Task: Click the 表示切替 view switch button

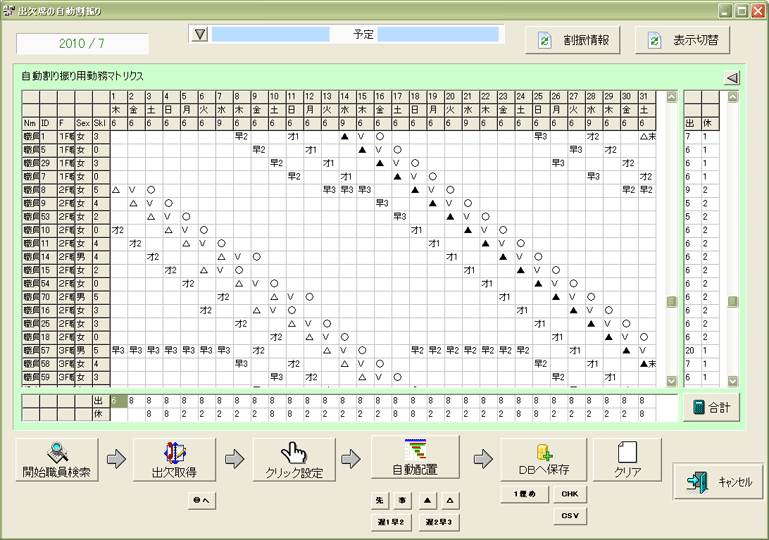Action: (682, 40)
